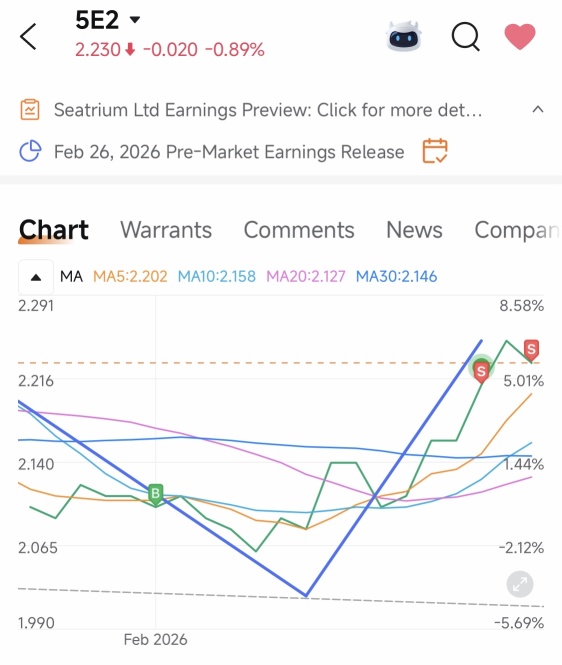Select the MA20 purple indicator label
Image resolution: width=562 pixels, height=665 pixels.
[306, 277]
